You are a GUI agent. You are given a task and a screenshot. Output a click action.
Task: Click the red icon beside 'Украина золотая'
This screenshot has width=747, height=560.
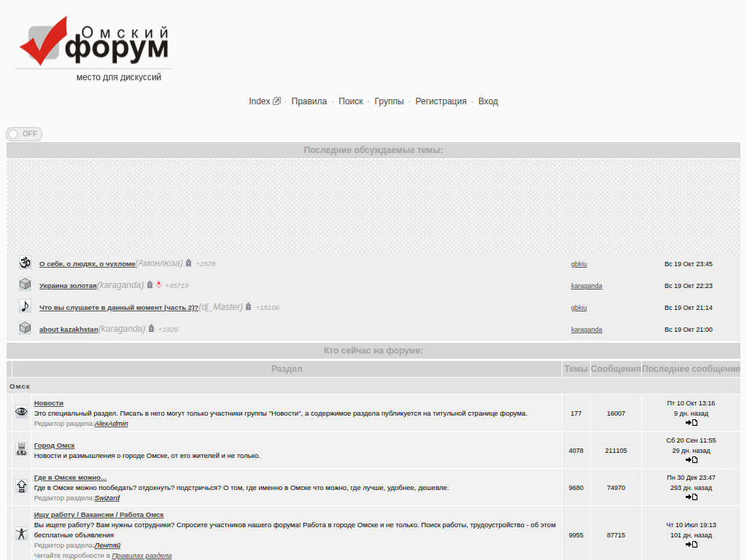pyautogui.click(x=158, y=285)
